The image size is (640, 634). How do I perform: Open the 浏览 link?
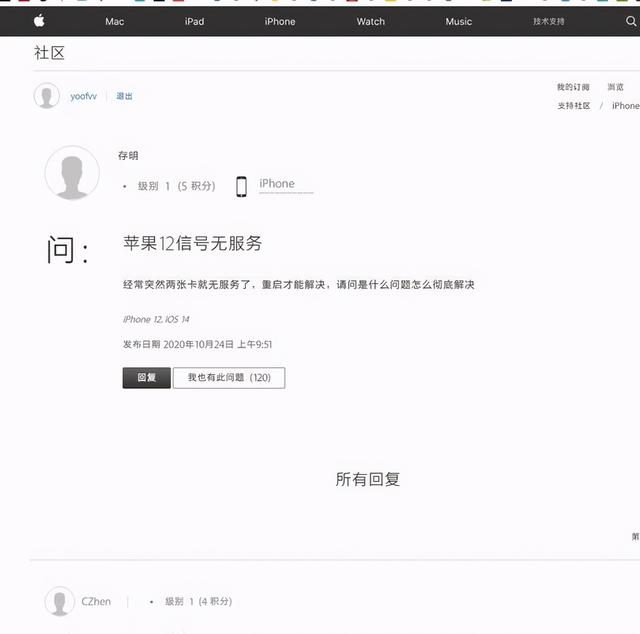click(615, 87)
